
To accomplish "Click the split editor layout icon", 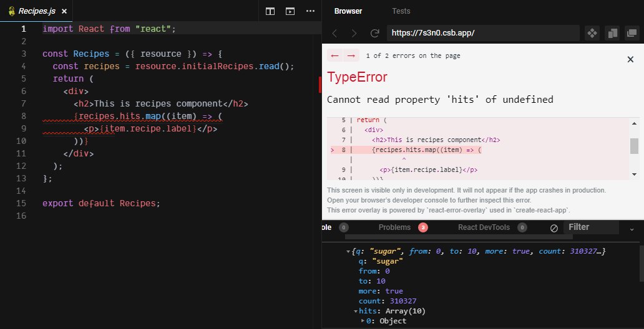I will click(270, 11).
